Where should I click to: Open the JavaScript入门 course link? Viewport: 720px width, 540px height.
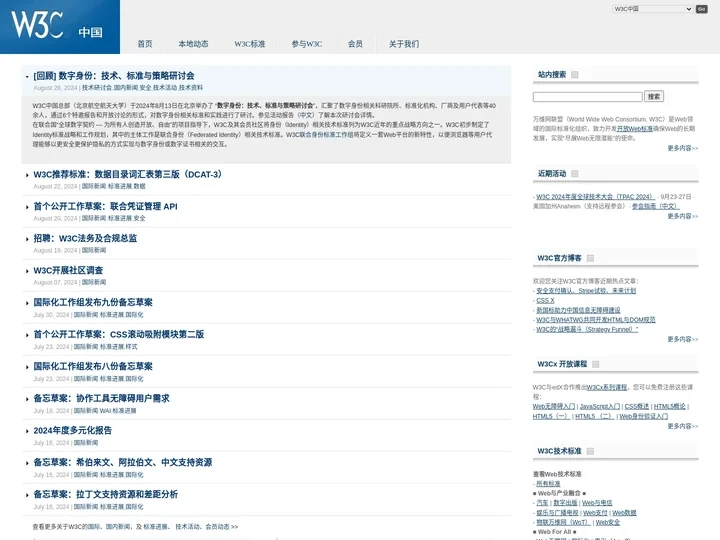(x=600, y=406)
